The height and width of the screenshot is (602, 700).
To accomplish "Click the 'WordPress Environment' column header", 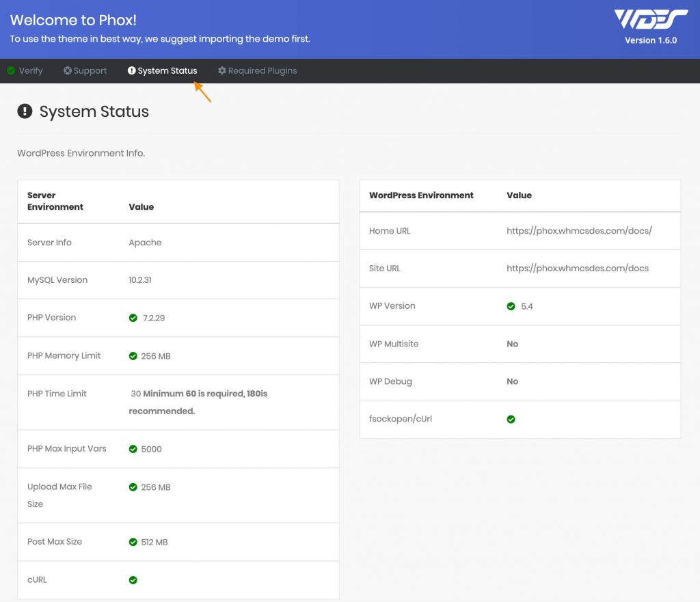I will 421,195.
